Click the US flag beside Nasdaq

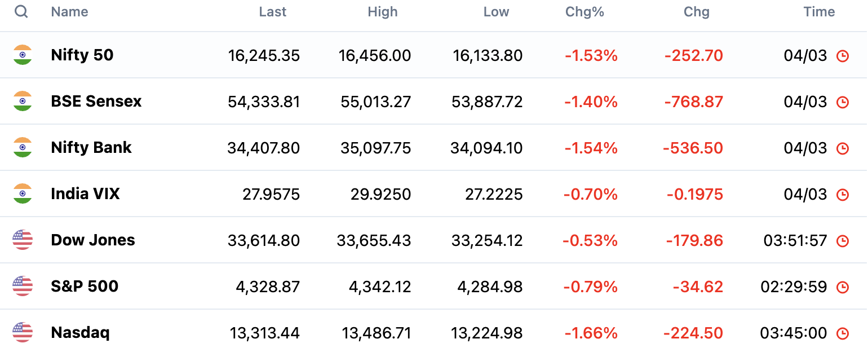pos(23,332)
